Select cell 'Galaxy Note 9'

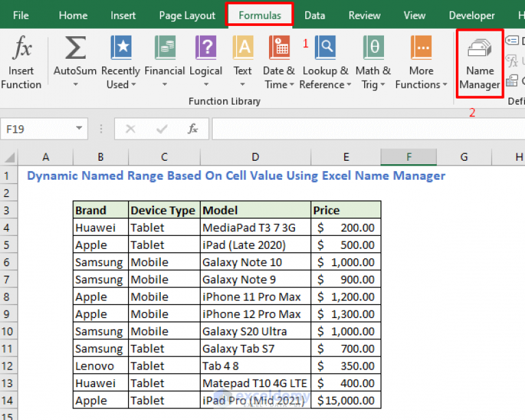(x=255, y=280)
